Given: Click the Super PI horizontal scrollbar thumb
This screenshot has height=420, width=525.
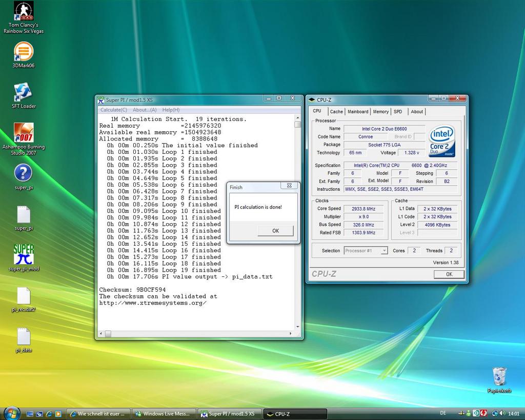Looking at the screenshot, I should (x=108, y=333).
